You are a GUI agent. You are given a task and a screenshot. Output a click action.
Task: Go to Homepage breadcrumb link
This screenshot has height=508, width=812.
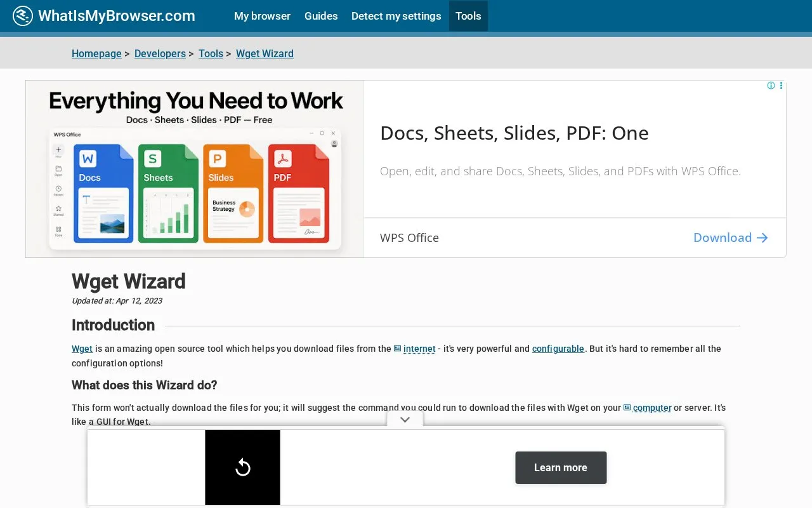[96, 54]
